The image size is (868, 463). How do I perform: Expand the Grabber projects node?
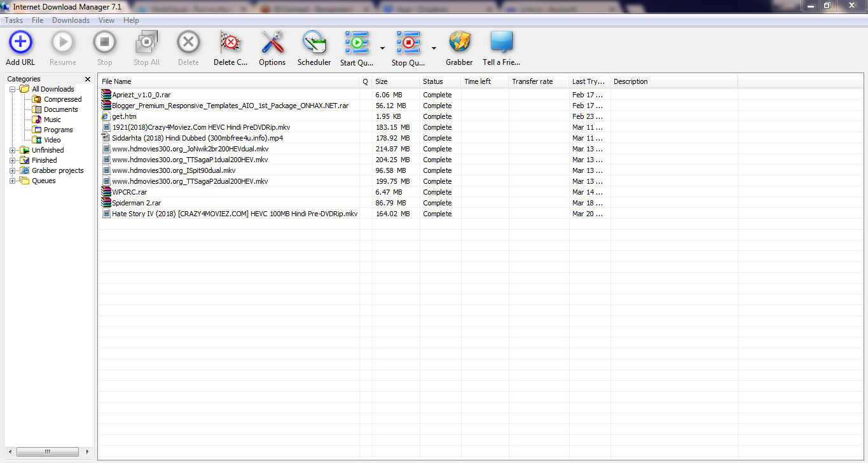pyautogui.click(x=12, y=170)
